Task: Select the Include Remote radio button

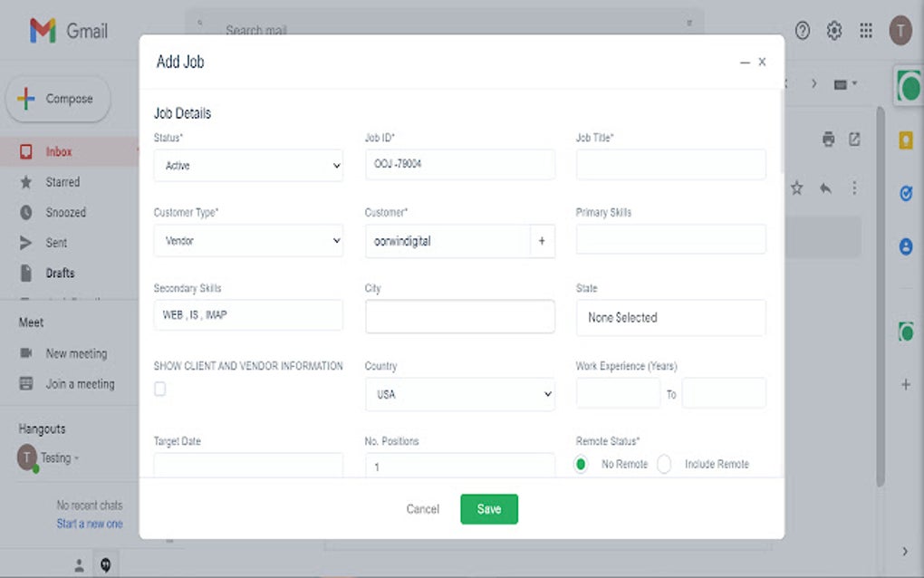Action: [x=665, y=463]
